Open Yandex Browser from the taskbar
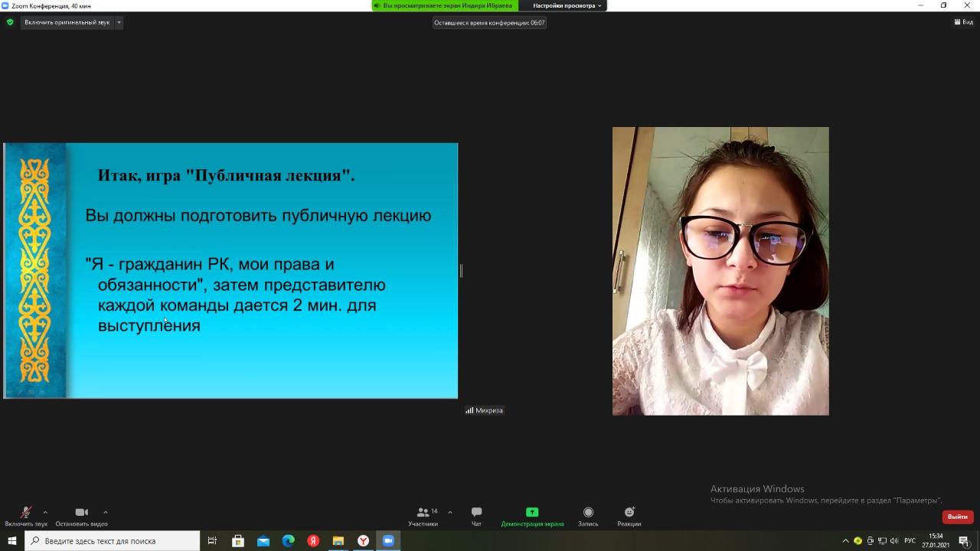 363,541
